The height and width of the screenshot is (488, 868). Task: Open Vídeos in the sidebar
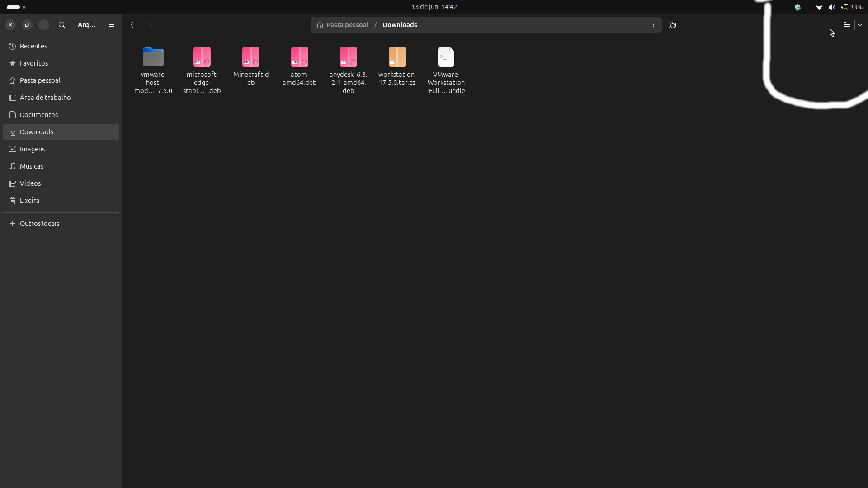[x=61, y=183]
